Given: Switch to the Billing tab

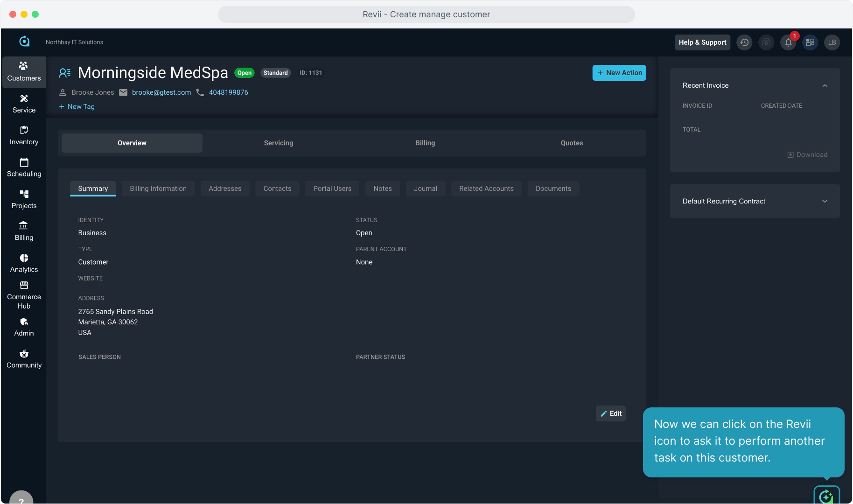Looking at the screenshot, I should tap(425, 143).
